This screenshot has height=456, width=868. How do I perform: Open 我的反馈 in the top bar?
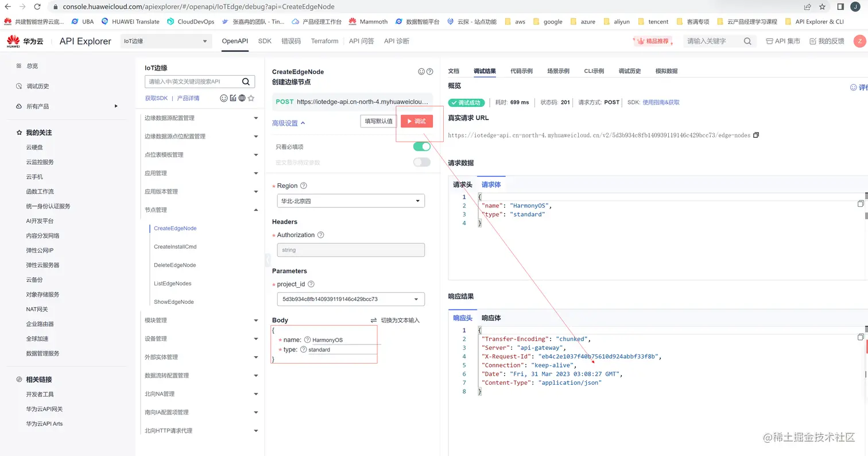point(827,41)
